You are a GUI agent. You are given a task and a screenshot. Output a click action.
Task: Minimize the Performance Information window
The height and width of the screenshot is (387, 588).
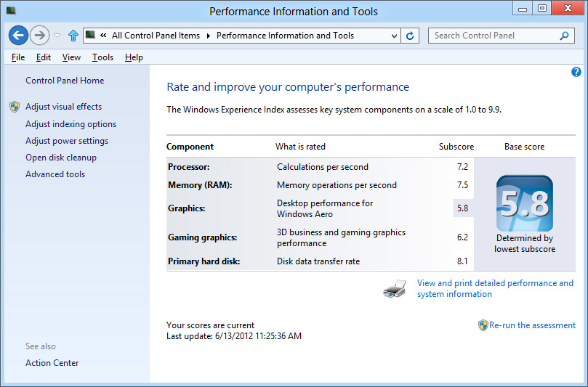coord(523,8)
